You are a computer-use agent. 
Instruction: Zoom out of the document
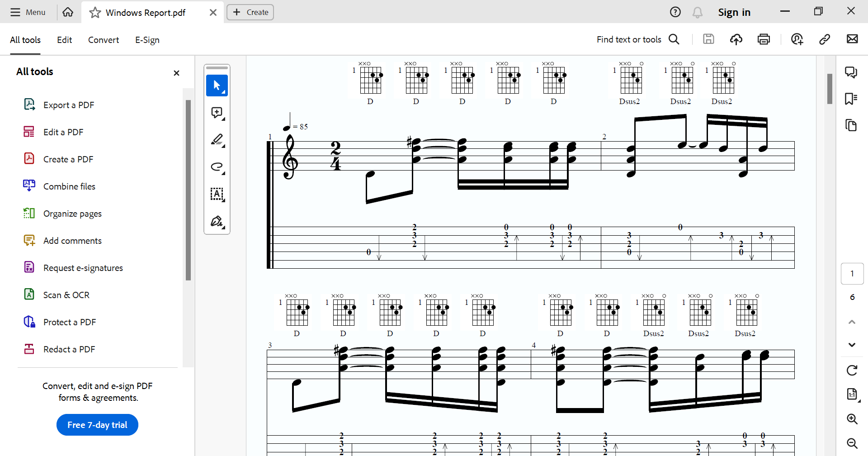tap(852, 443)
